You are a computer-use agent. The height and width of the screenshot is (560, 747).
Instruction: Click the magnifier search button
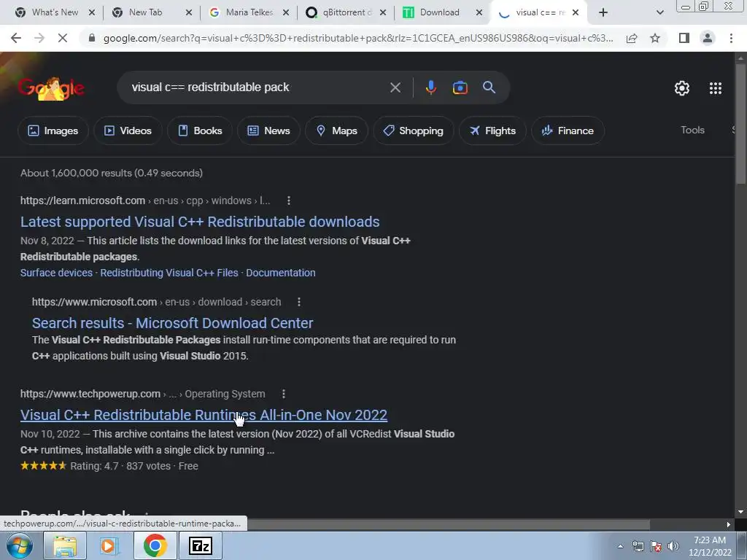coord(489,87)
